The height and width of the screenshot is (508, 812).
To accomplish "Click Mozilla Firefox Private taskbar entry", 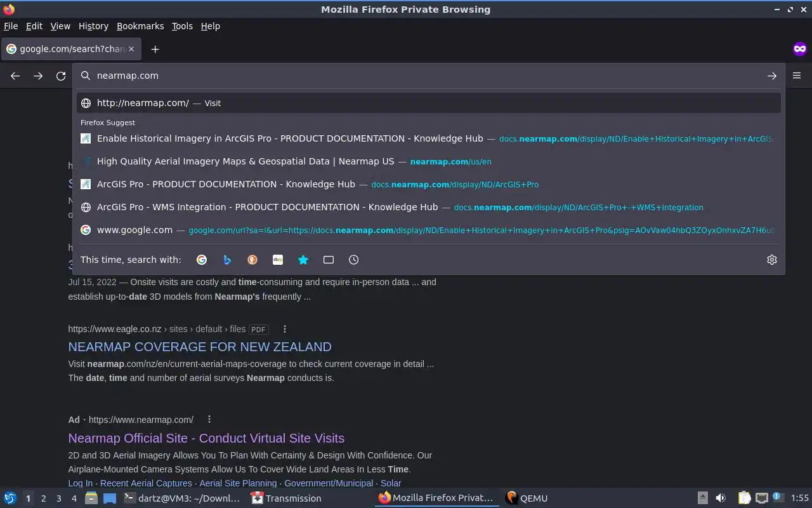I will point(436,498).
